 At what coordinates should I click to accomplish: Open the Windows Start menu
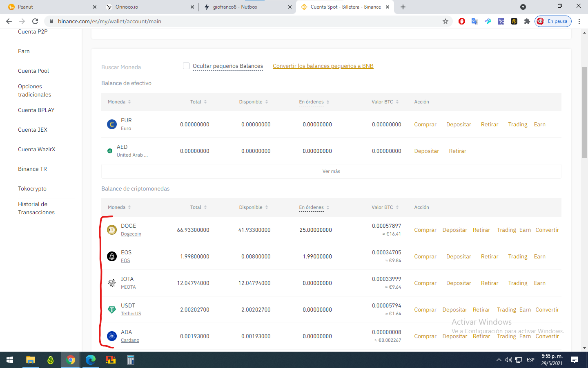(10, 360)
